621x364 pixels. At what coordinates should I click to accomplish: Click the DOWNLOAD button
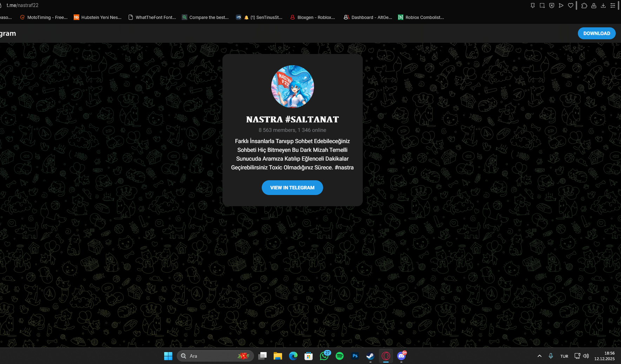pyautogui.click(x=597, y=33)
